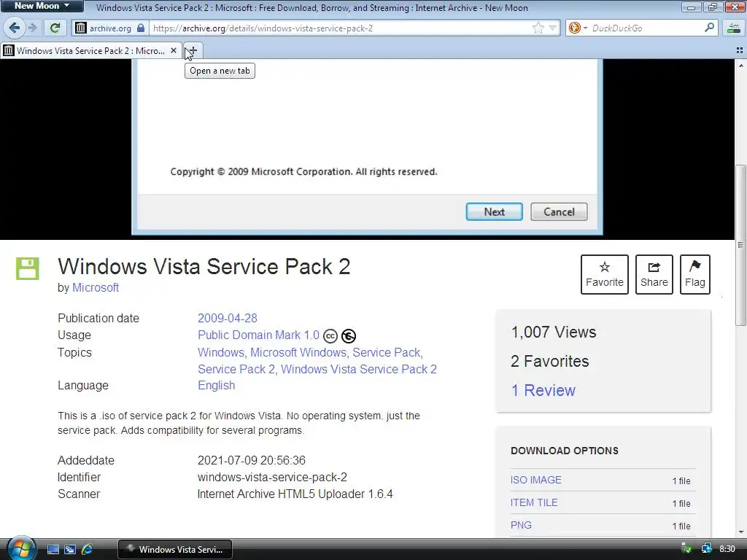Open the New Moon application menu
This screenshot has height=560, width=747.
42,6
